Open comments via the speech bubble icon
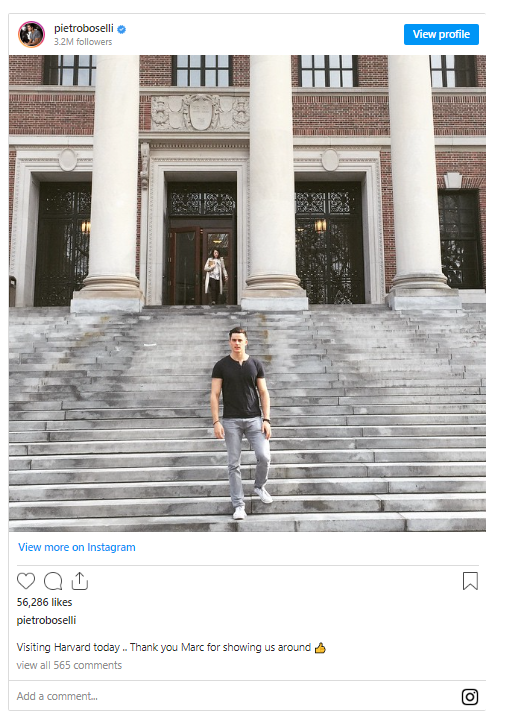511x721 pixels. [x=53, y=581]
